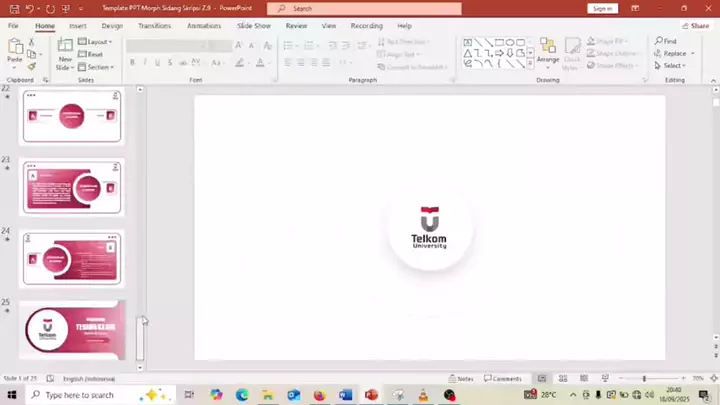Open the File menu
Viewport: 720px width, 405px height.
[x=13, y=26]
